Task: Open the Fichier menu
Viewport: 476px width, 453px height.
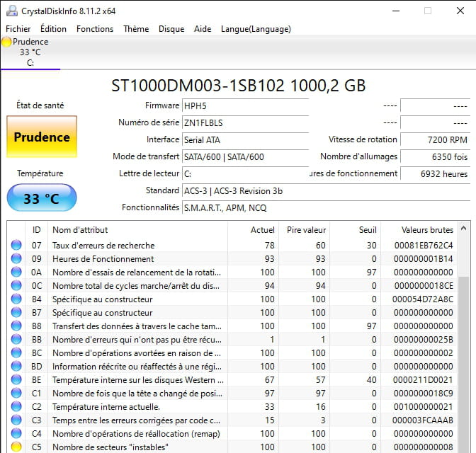Action: point(18,29)
